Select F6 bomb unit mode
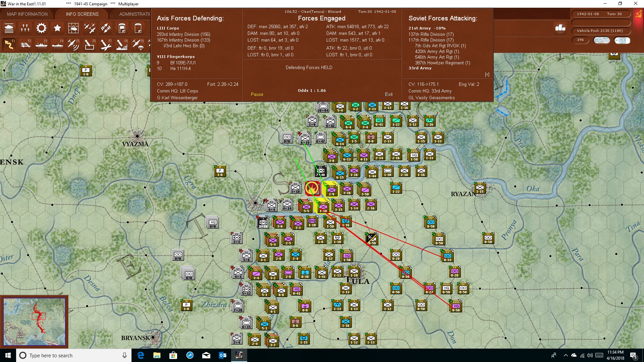The width and height of the screenshot is (644, 362). (90, 44)
